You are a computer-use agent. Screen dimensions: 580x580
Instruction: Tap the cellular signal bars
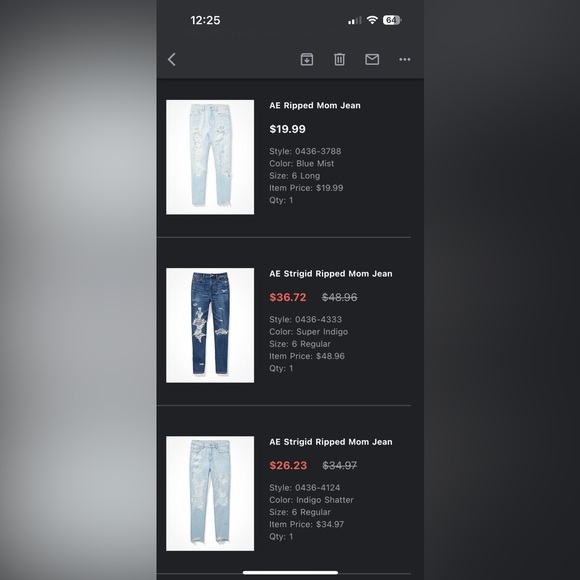pyautogui.click(x=354, y=20)
